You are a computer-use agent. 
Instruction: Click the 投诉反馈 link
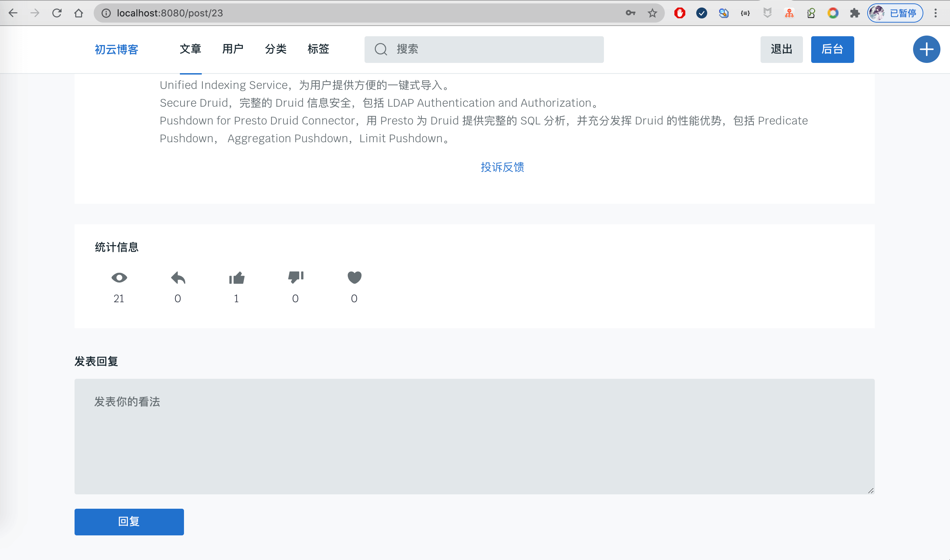coord(502,167)
